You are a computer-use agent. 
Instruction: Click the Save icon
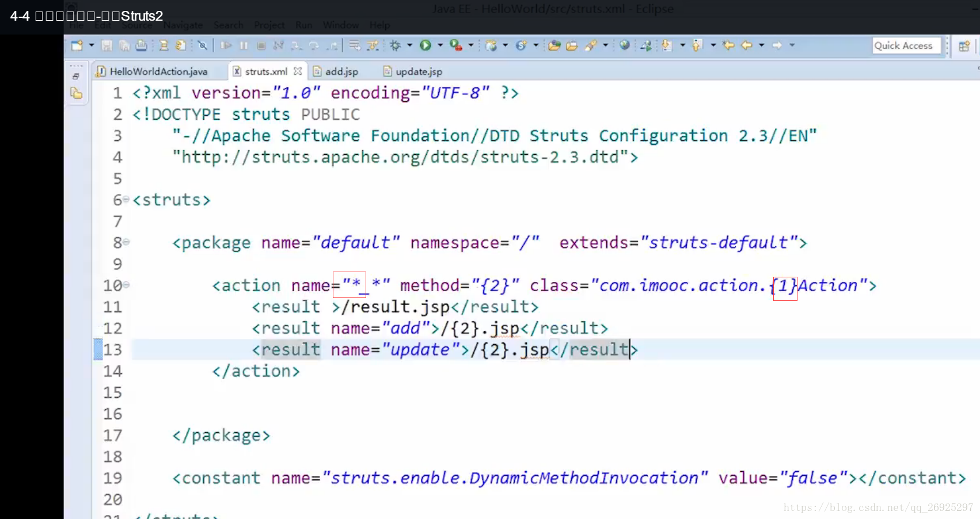click(x=107, y=45)
